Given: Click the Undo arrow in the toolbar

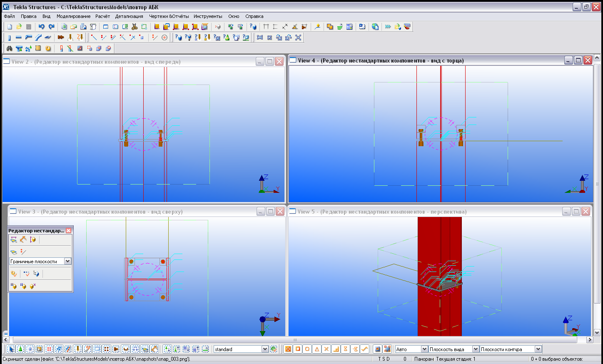Looking at the screenshot, I should pyautogui.click(x=41, y=27).
